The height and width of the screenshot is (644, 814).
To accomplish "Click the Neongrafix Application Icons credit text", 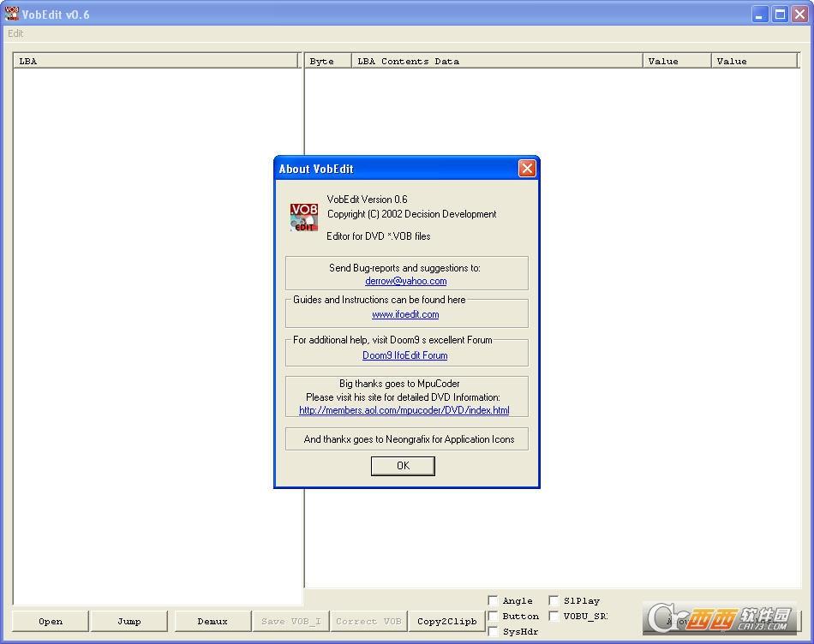I will [x=409, y=439].
